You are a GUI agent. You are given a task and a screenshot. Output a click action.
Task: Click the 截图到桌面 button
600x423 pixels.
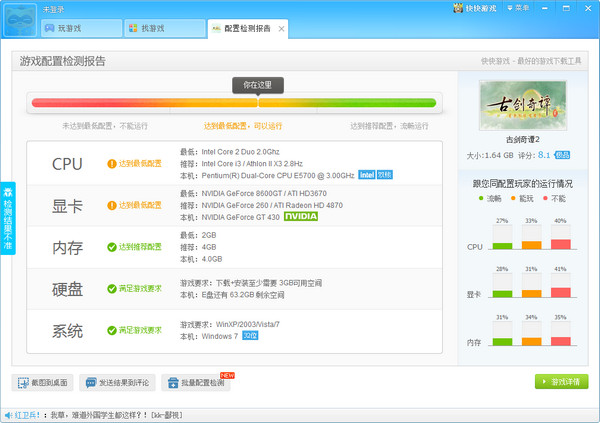pos(42,382)
